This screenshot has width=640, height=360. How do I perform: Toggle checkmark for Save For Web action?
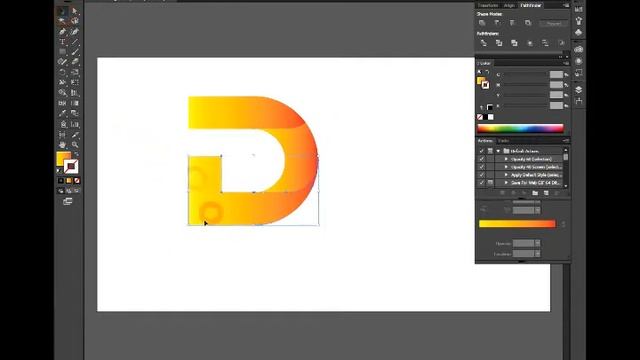pos(482,182)
